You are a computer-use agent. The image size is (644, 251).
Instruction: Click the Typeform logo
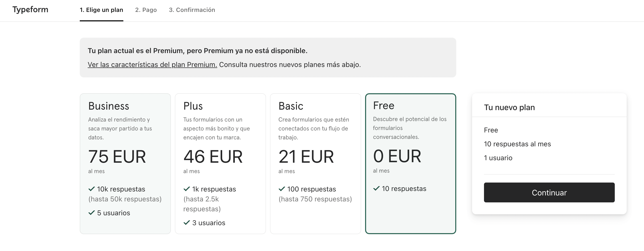click(30, 9)
